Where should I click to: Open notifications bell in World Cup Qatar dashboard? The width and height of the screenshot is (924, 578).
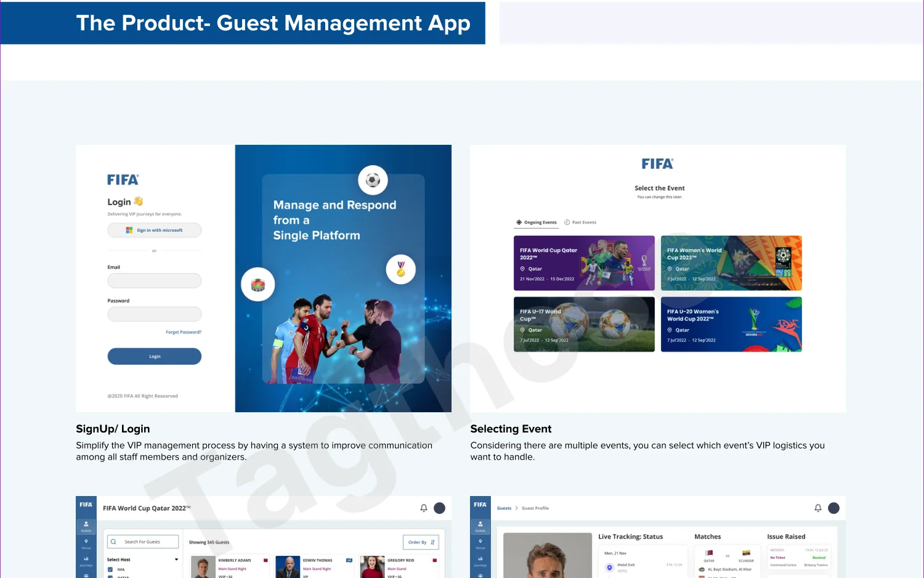click(424, 508)
